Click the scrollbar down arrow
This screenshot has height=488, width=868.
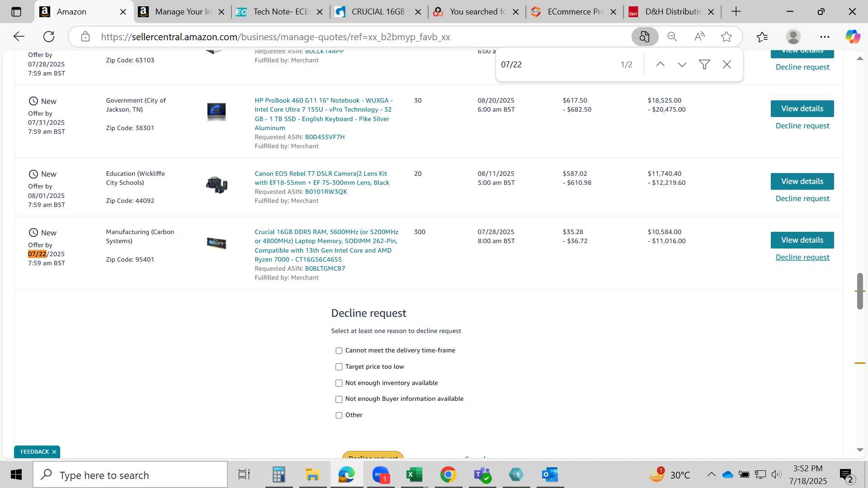(x=860, y=450)
